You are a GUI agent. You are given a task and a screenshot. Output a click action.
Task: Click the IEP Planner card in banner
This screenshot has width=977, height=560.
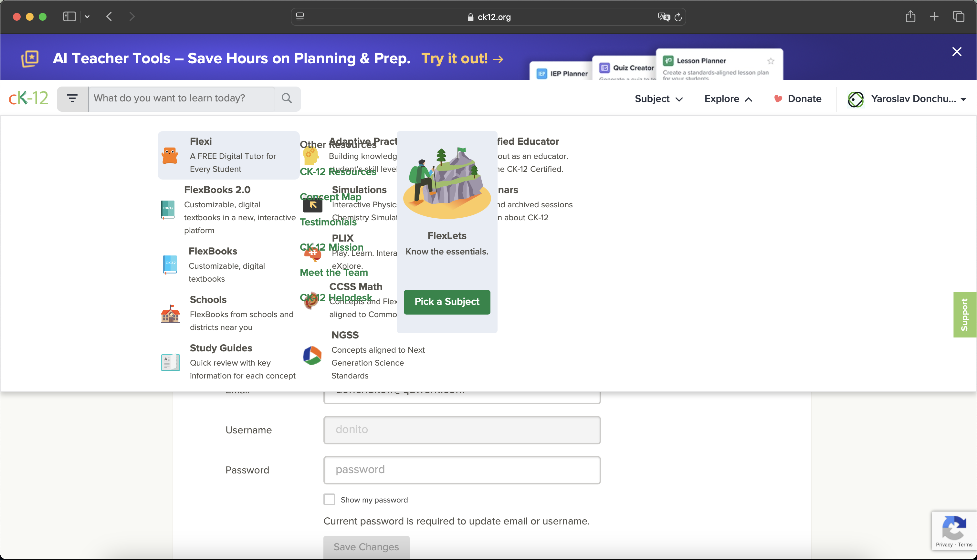pyautogui.click(x=561, y=71)
